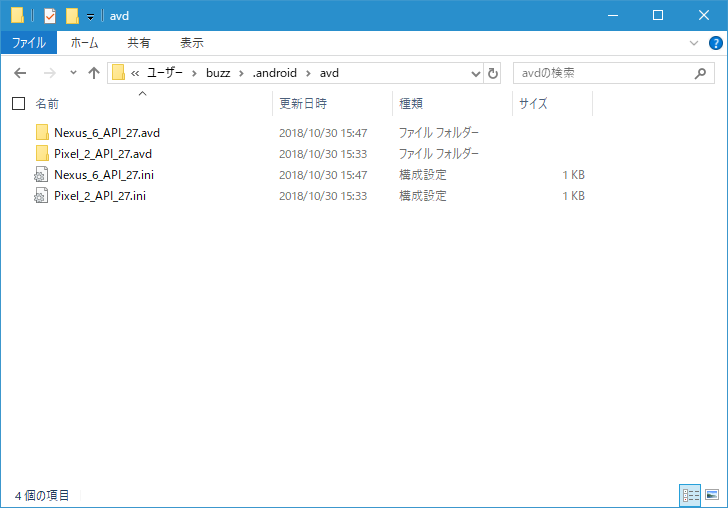The image size is (728, 508).
Task: Expand the hidden path chevron «
Action: [135, 73]
